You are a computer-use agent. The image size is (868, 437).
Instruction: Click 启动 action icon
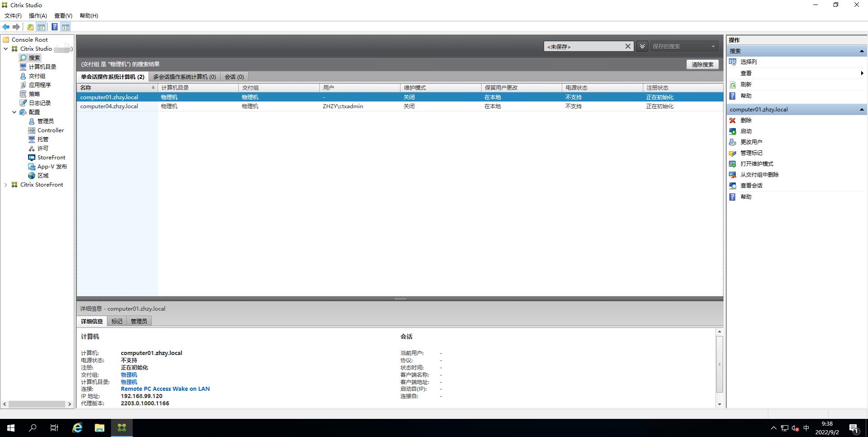click(733, 131)
